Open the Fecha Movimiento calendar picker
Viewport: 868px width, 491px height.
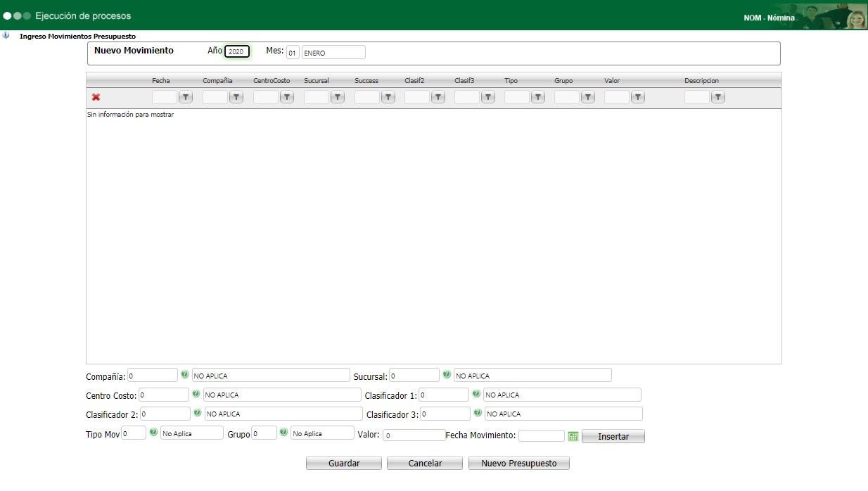tap(573, 436)
